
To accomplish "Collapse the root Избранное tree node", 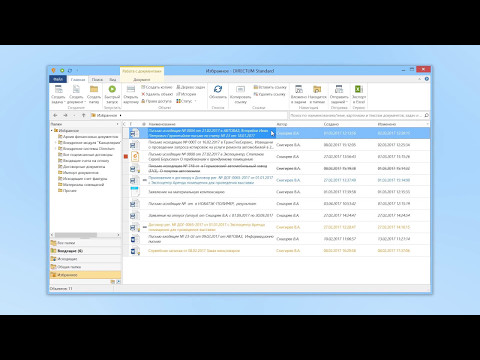I will coord(52,130).
